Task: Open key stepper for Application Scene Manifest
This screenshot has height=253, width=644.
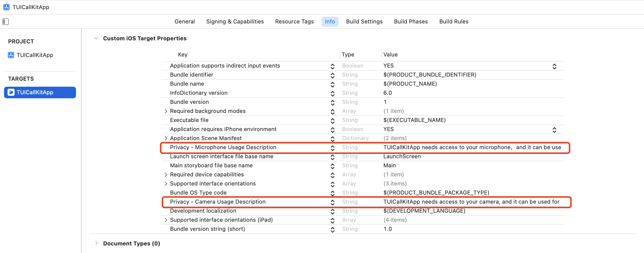Action: tap(333, 139)
